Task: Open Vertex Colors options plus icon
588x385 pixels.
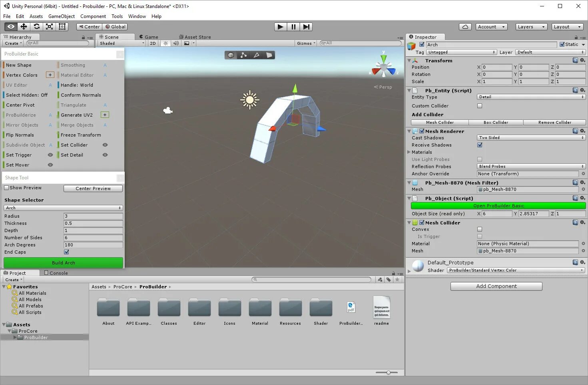Action: 50,75
